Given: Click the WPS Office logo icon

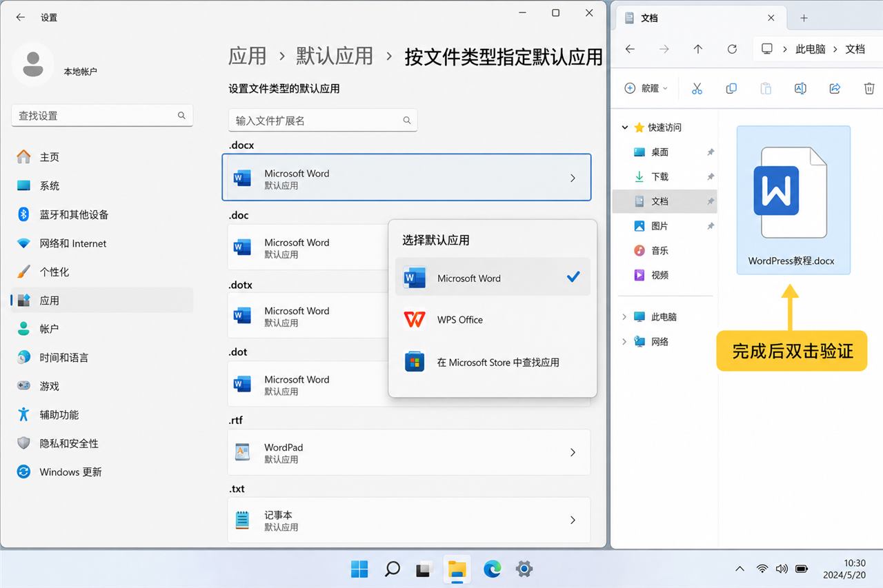Looking at the screenshot, I should pos(415,319).
